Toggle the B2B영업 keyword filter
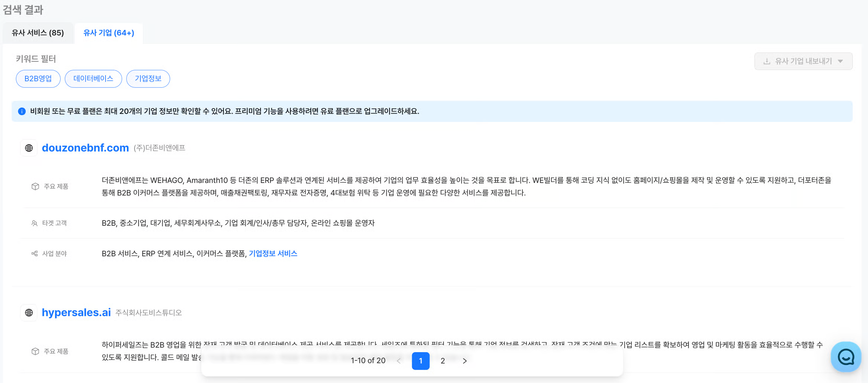 click(x=38, y=79)
